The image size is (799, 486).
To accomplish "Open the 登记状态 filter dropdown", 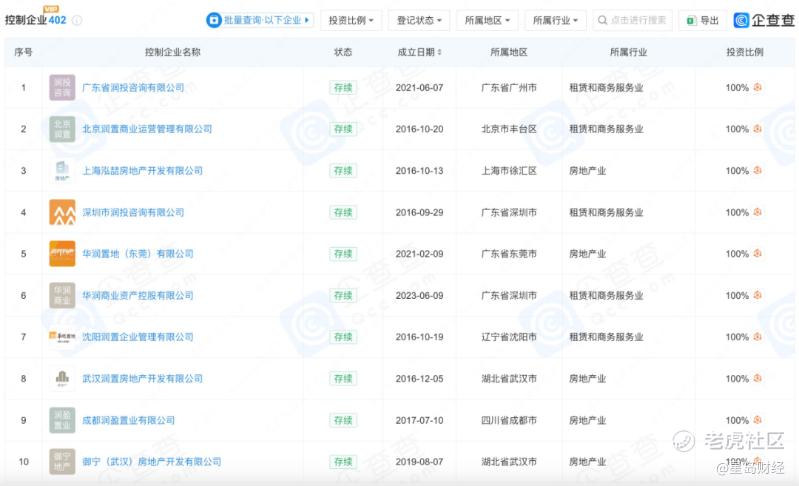I will coord(419,20).
